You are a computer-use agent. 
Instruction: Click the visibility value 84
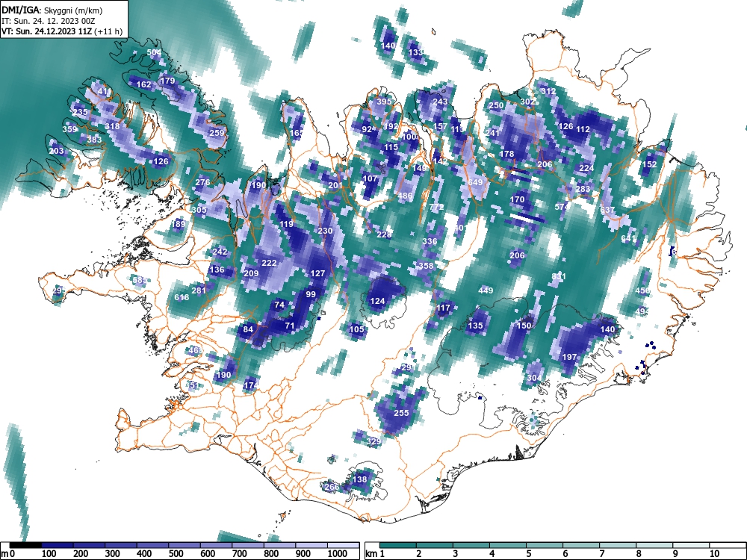(x=248, y=329)
